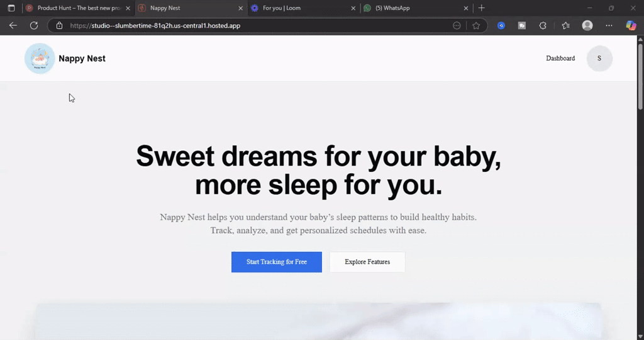Click the Nappy Nest brand name text
Screen dimensions: 644x340
coord(82,59)
